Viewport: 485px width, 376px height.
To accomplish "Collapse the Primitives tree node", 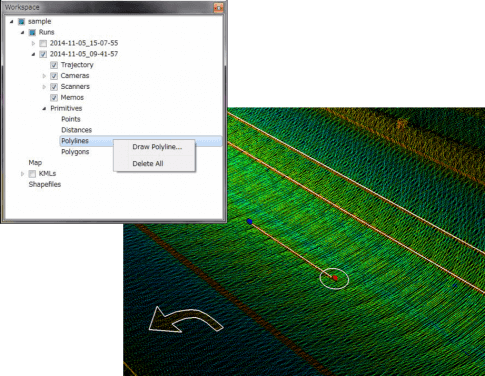I will click(44, 108).
